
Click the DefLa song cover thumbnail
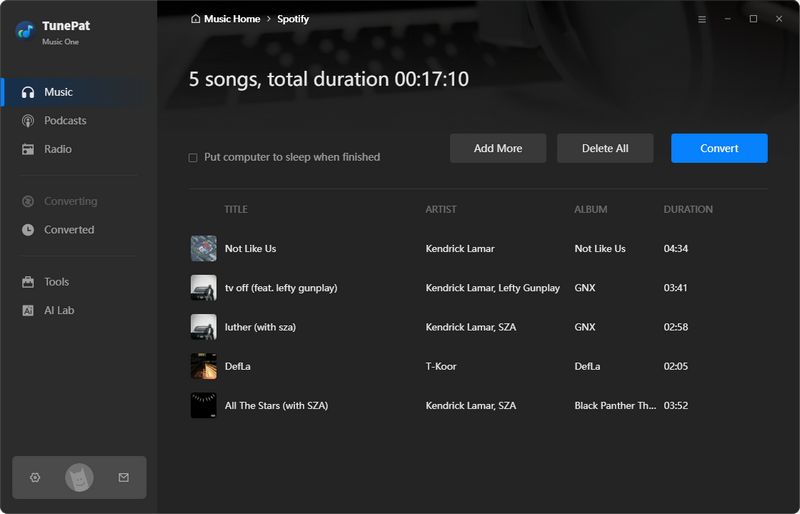[203, 366]
